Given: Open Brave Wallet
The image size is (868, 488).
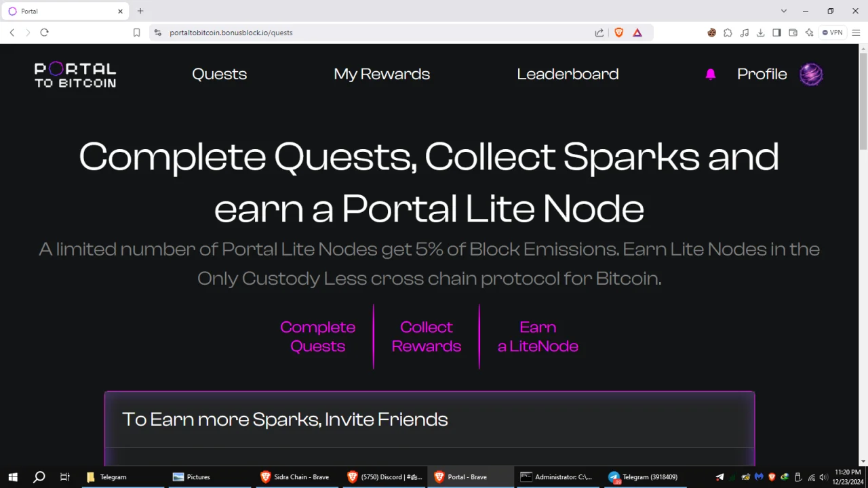Looking at the screenshot, I should (x=793, y=33).
